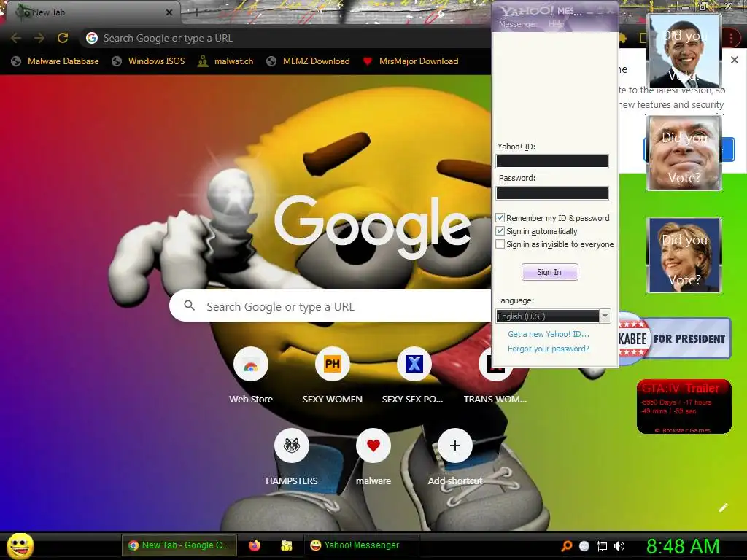Open MEMZ Download bookmark
The image size is (747, 560).
pyautogui.click(x=309, y=61)
